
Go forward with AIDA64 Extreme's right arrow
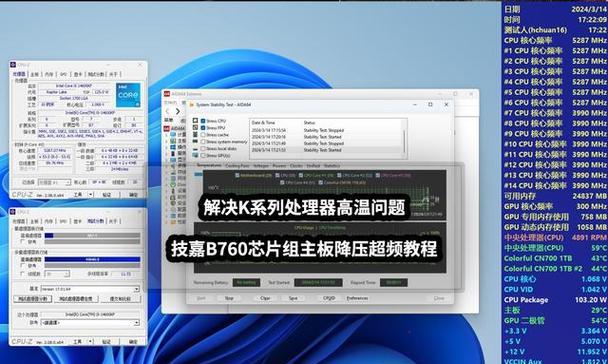178,111
